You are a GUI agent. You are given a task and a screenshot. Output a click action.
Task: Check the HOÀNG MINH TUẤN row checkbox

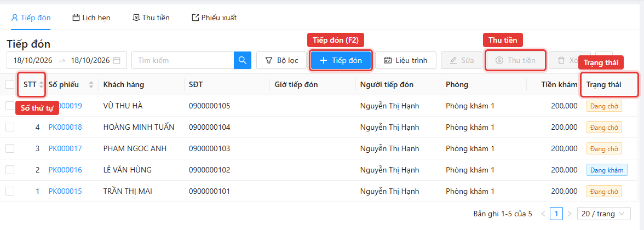coord(10,127)
